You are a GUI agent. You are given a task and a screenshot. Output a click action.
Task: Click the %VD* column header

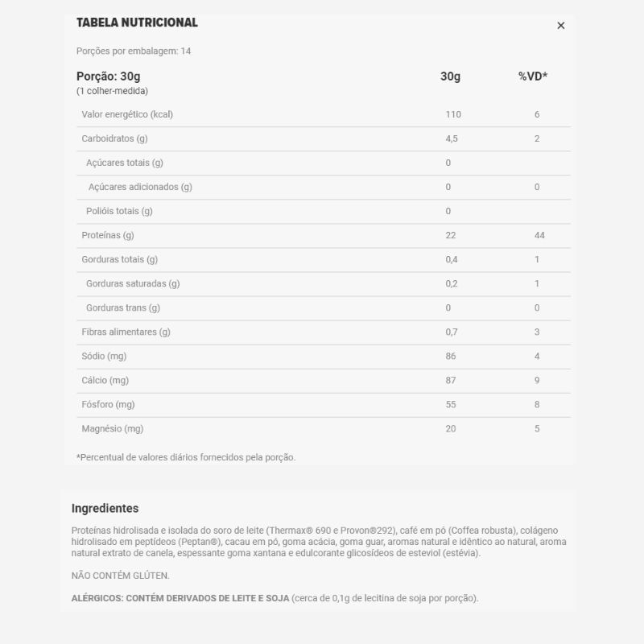coord(533,76)
